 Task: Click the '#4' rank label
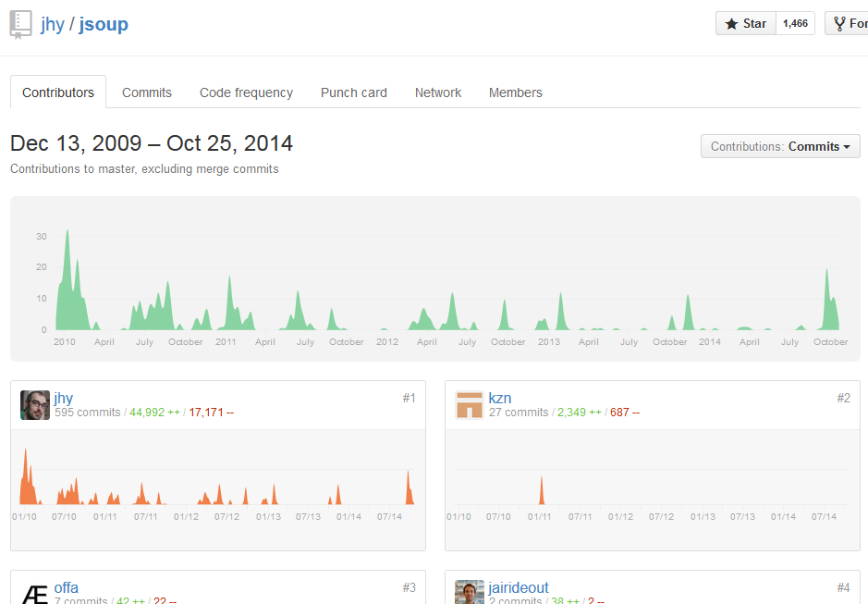[x=844, y=587]
